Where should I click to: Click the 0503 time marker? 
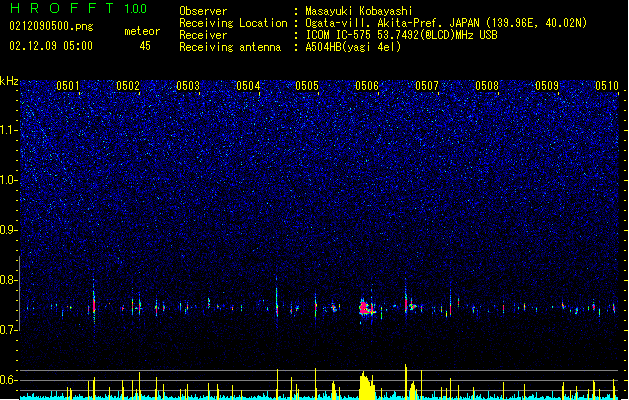pos(188,86)
